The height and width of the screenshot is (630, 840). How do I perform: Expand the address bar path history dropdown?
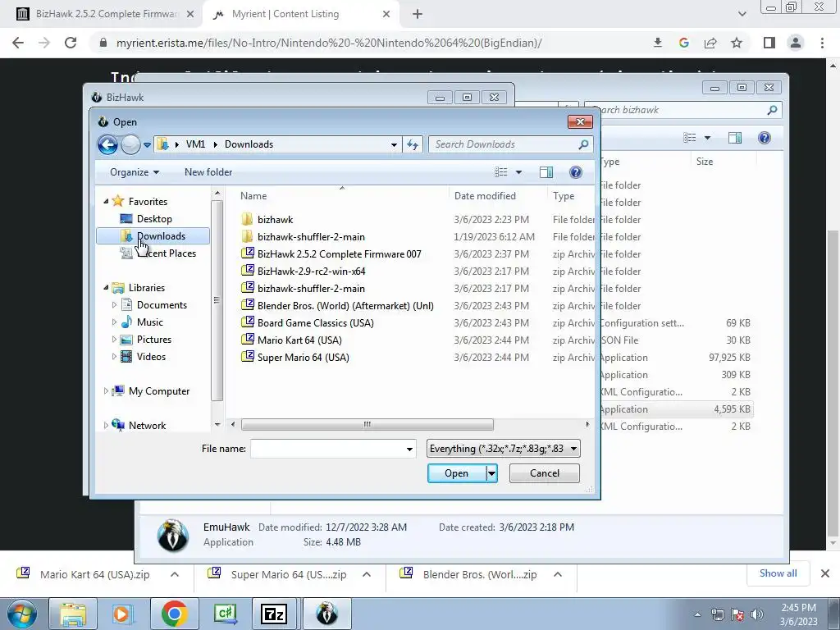394,144
